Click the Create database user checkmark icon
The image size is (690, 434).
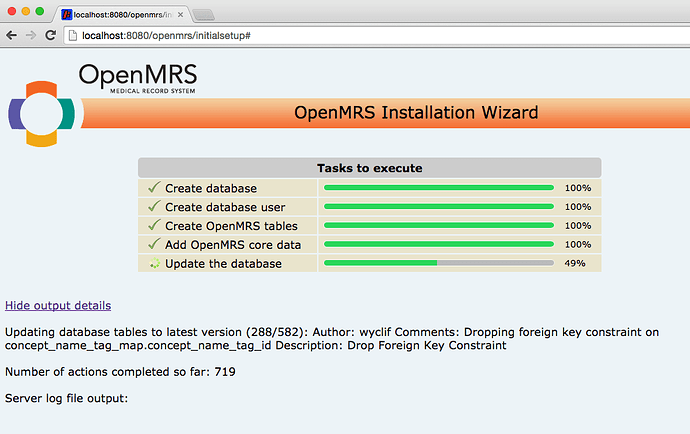[x=154, y=206]
